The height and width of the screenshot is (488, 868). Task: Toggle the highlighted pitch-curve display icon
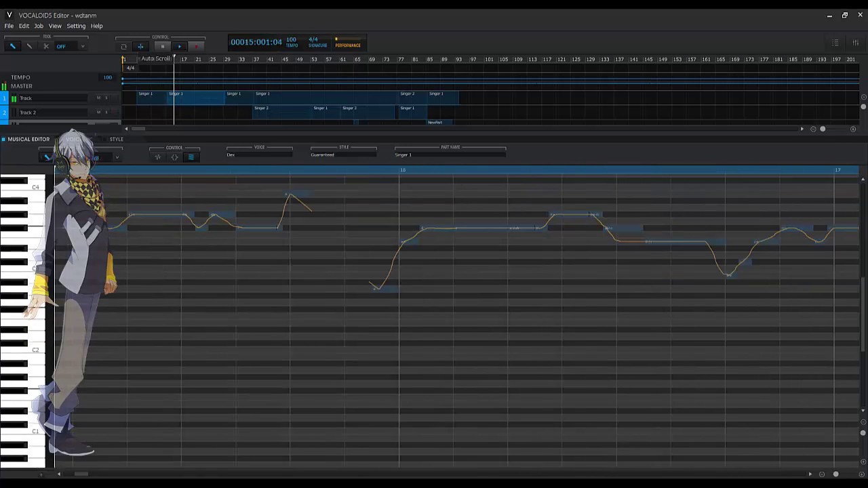pyautogui.click(x=191, y=157)
